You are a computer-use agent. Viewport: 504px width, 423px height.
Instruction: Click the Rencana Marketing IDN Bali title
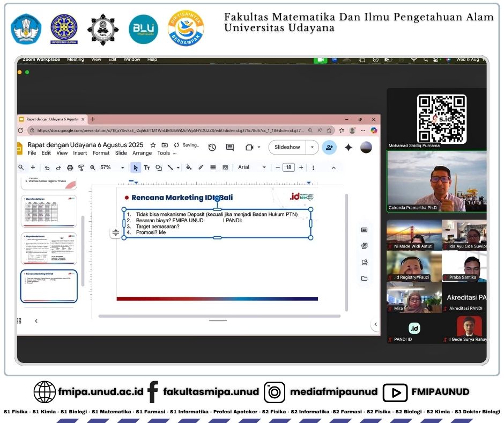pyautogui.click(x=182, y=198)
